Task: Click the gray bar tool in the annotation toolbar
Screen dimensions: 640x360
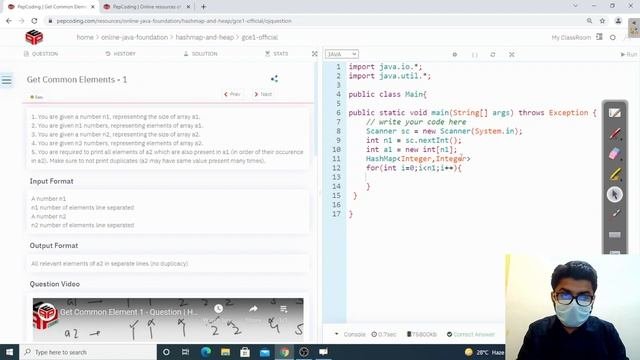Action: (615, 235)
